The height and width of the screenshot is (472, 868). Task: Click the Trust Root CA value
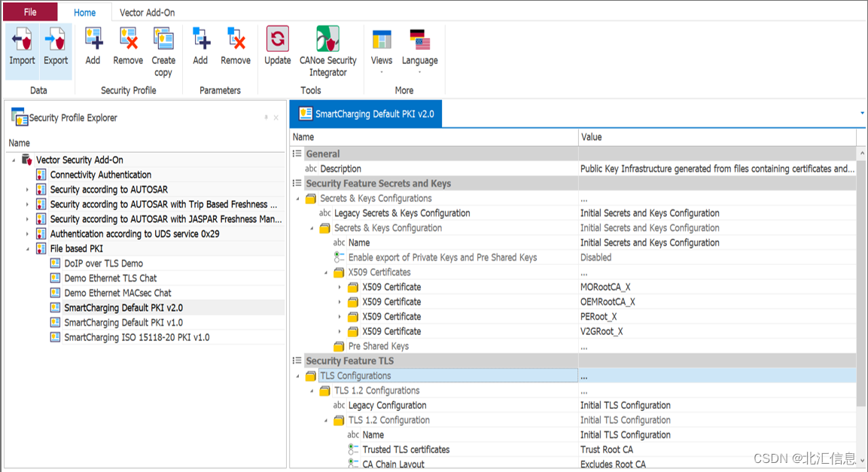(x=607, y=449)
